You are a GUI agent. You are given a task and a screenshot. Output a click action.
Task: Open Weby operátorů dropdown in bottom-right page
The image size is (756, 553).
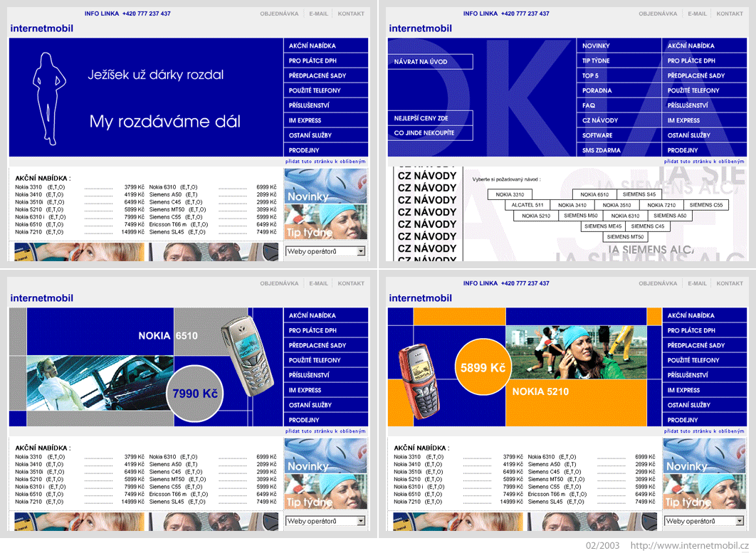point(705,521)
